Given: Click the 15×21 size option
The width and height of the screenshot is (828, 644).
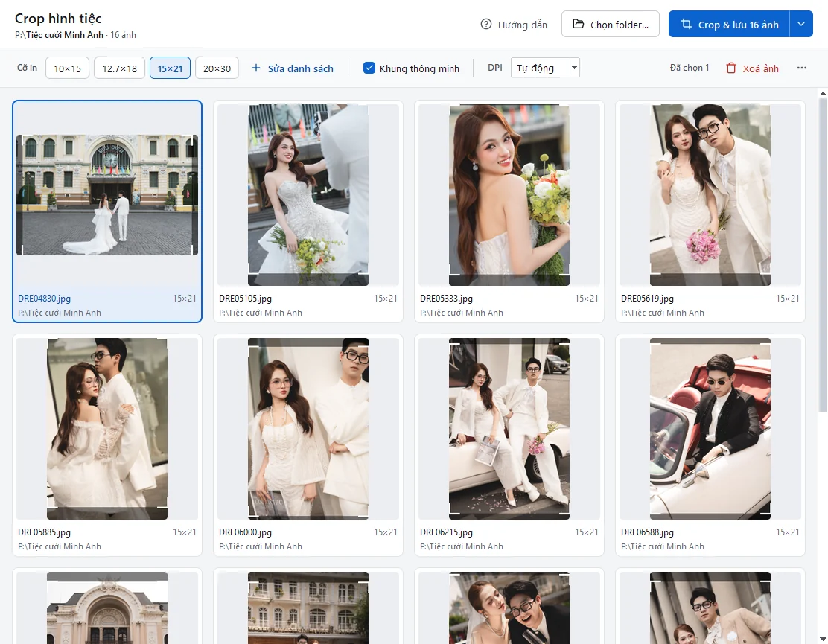Looking at the screenshot, I should 170,68.
